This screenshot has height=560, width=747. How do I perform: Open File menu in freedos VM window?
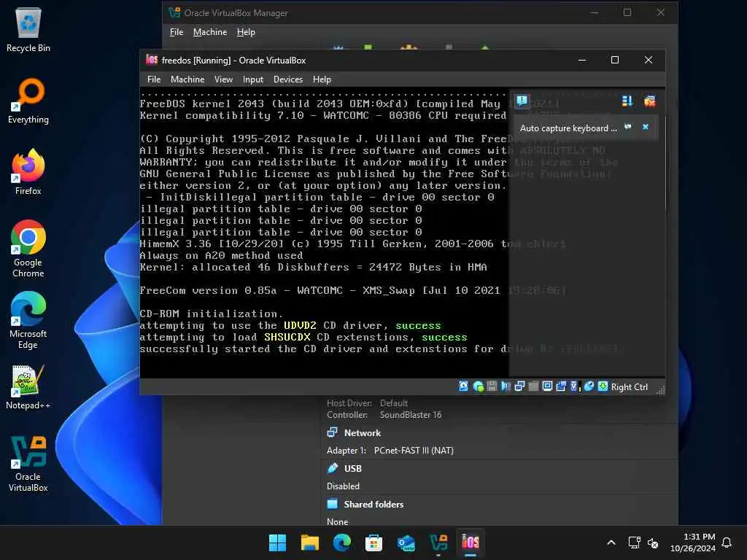[154, 79]
